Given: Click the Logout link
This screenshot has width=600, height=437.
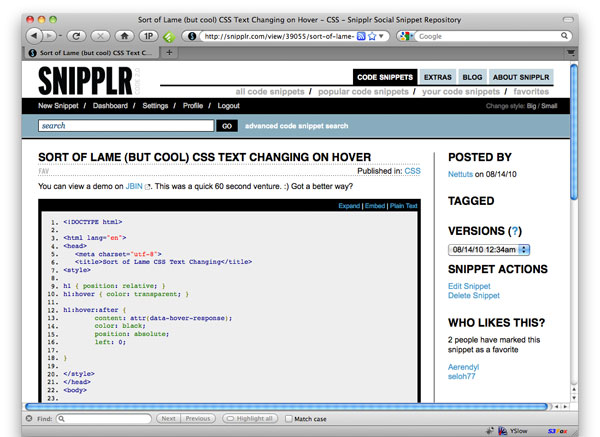Looking at the screenshot, I should pyautogui.click(x=228, y=106).
